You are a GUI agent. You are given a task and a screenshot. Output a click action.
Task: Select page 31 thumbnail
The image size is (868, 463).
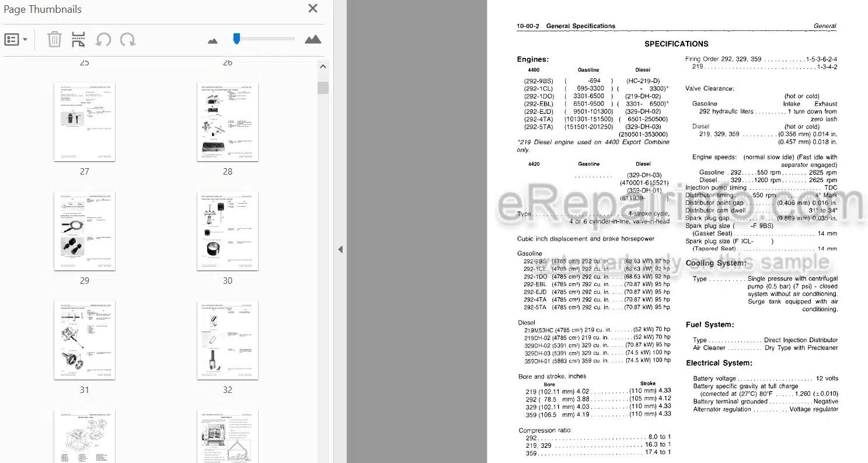pos(85,340)
